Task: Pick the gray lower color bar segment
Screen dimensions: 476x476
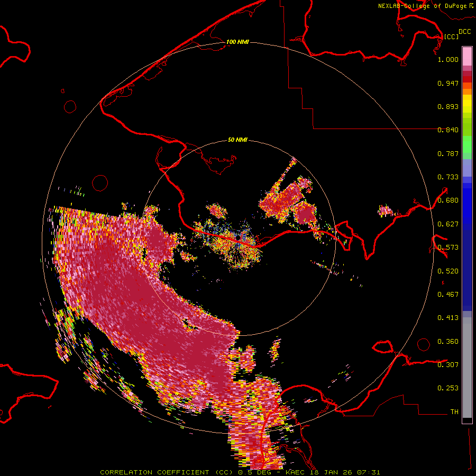Action: pos(467,368)
